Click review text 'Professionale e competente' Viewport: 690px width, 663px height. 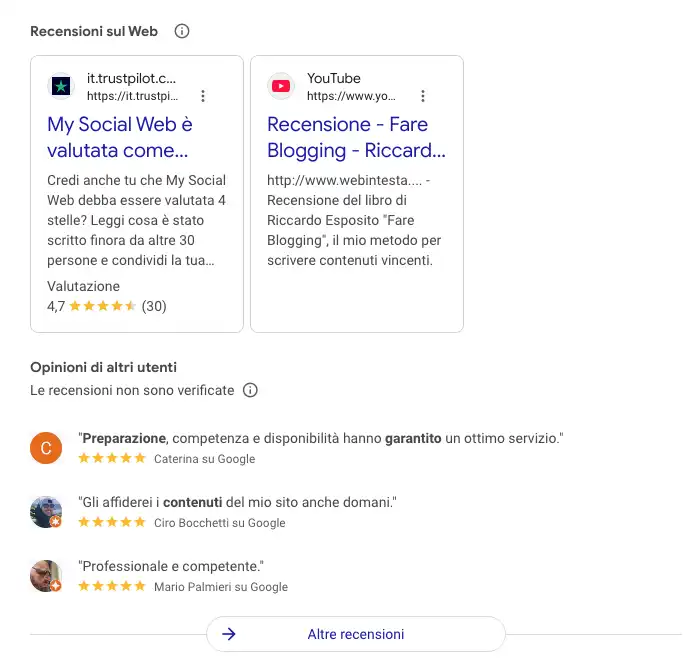pos(171,566)
